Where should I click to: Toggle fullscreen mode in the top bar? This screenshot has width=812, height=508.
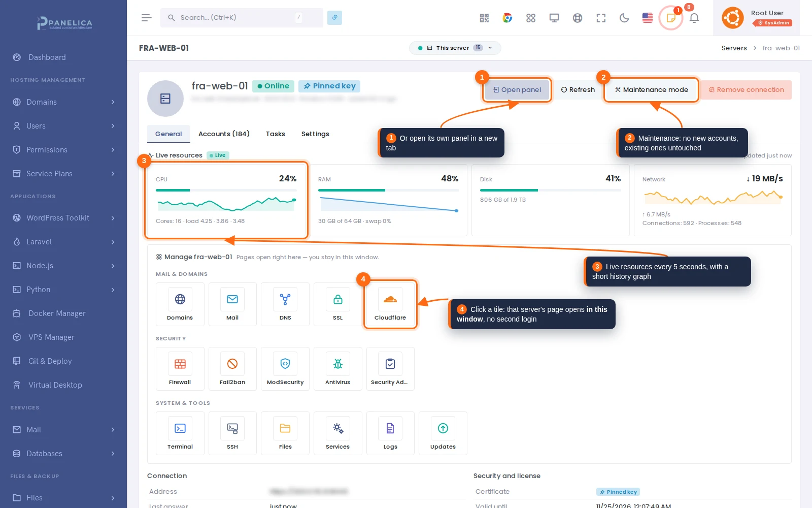click(x=601, y=18)
